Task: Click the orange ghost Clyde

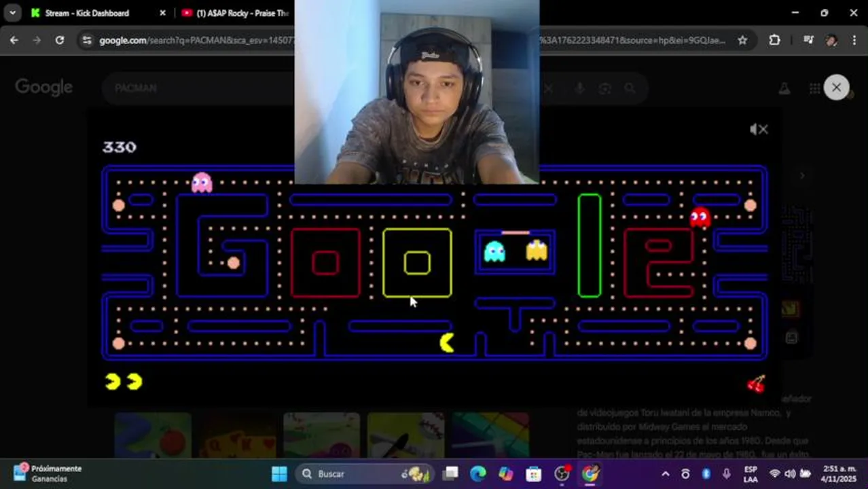Action: point(537,251)
